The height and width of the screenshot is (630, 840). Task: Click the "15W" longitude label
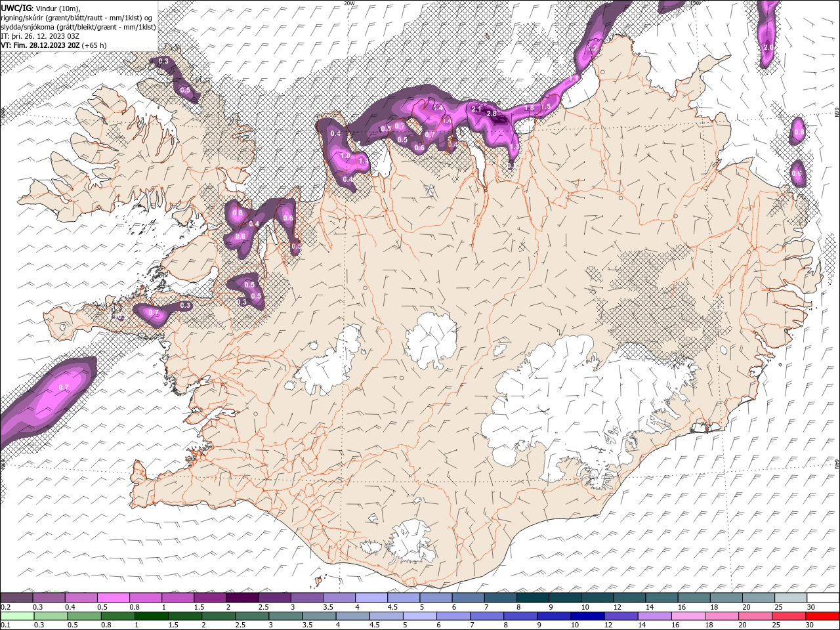tap(695, 3)
